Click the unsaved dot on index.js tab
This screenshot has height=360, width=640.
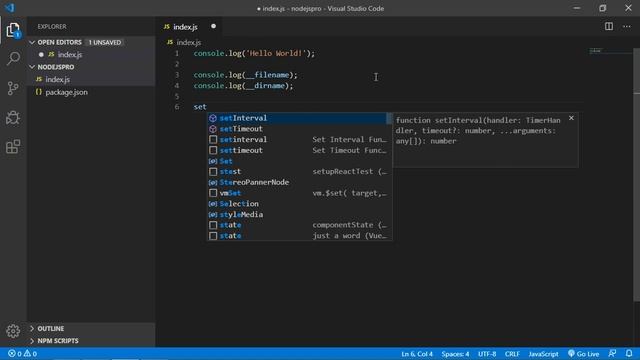(x=213, y=27)
